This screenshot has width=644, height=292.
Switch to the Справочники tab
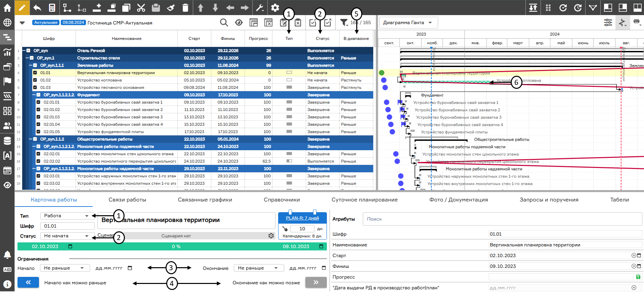pos(282,200)
